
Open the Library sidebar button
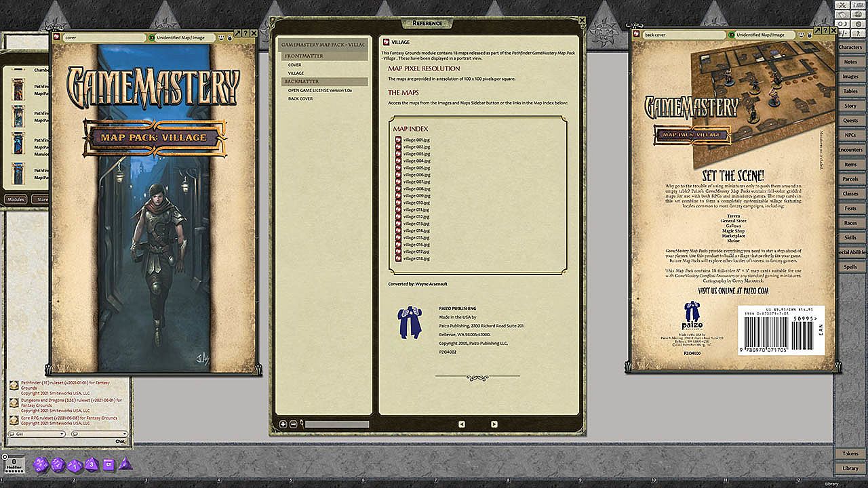pos(850,468)
